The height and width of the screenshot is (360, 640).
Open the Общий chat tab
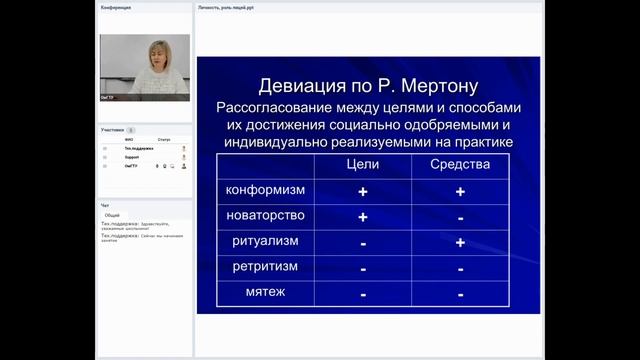112,215
